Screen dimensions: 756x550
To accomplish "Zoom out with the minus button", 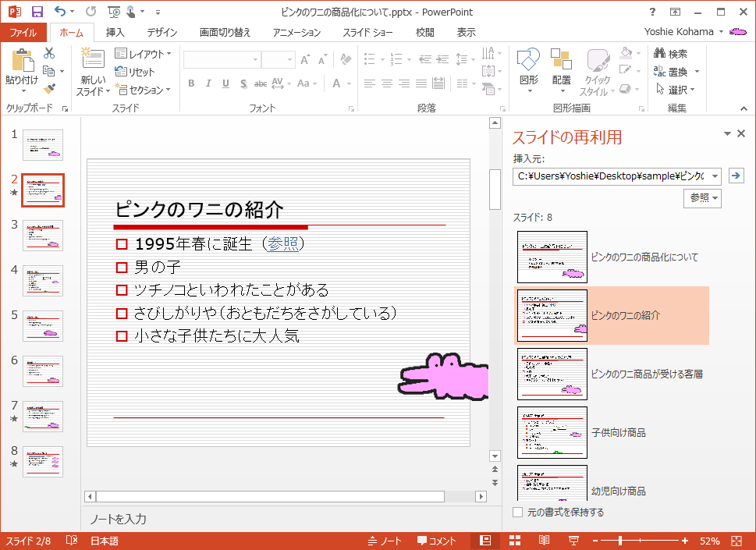I will [x=595, y=541].
